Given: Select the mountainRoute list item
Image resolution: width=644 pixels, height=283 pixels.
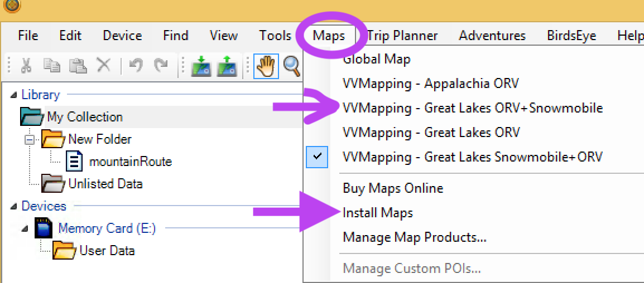Looking at the screenshot, I should coord(131,161).
